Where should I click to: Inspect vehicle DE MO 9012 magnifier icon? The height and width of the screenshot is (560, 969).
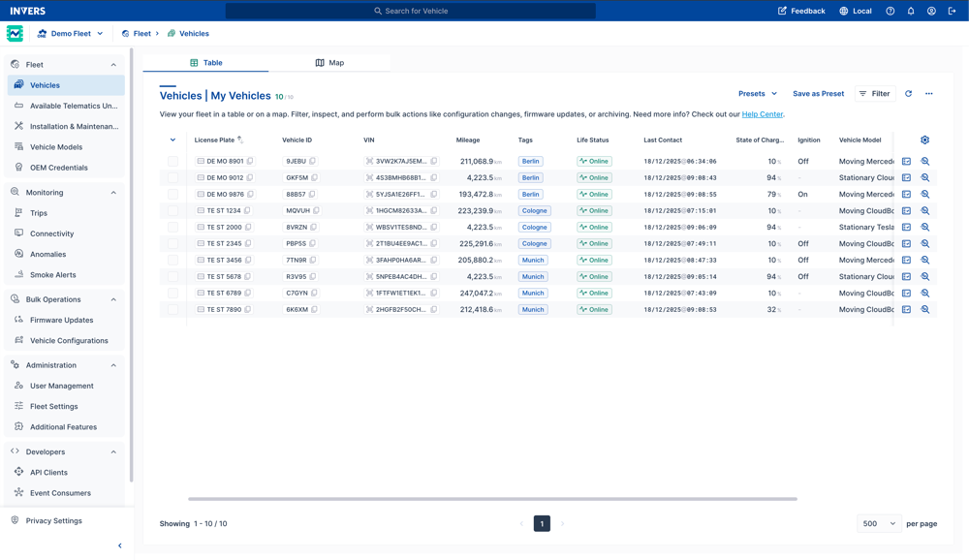925,178
